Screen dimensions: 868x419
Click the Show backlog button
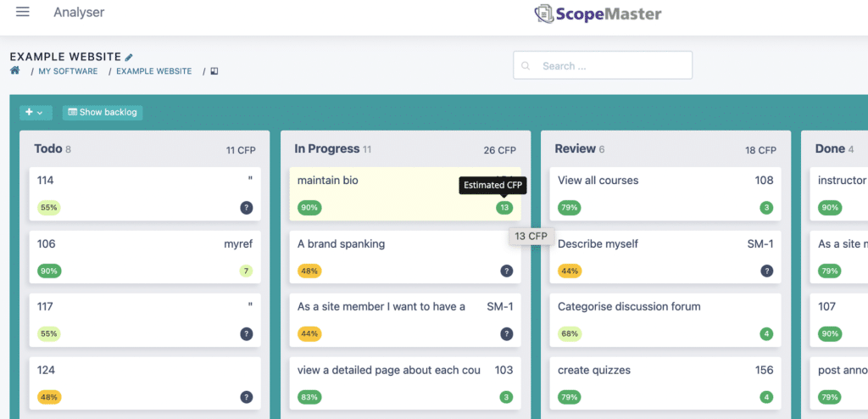pyautogui.click(x=103, y=113)
